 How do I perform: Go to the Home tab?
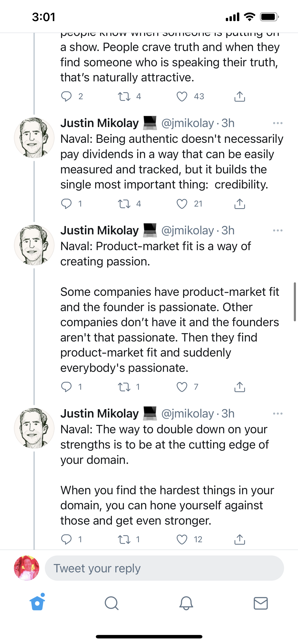tap(37, 603)
